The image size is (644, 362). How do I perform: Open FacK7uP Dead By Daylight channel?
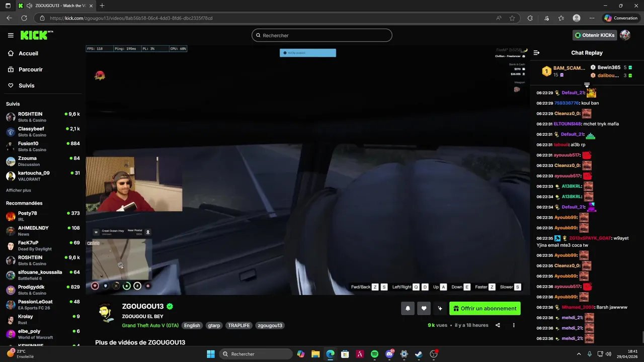pyautogui.click(x=42, y=245)
